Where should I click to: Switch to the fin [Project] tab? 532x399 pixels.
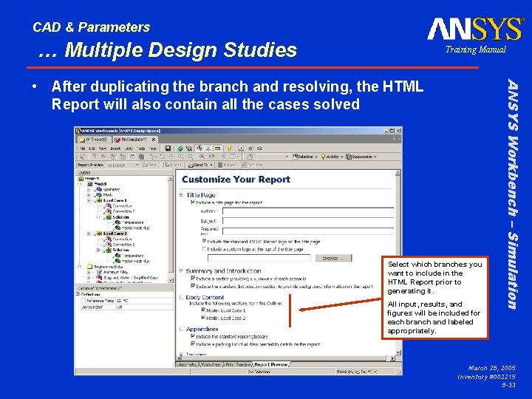(x=93, y=140)
